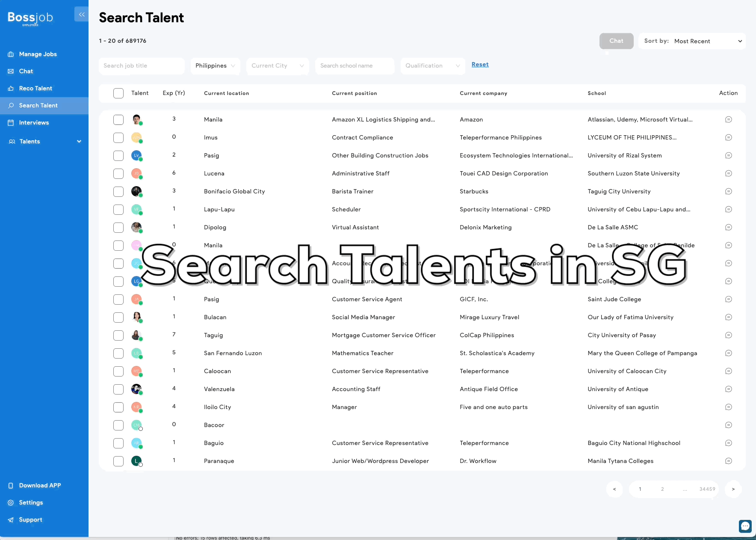The width and height of the screenshot is (756, 540).
Task: Message the Valenzuela Accounting Staff talent
Action: click(x=729, y=389)
